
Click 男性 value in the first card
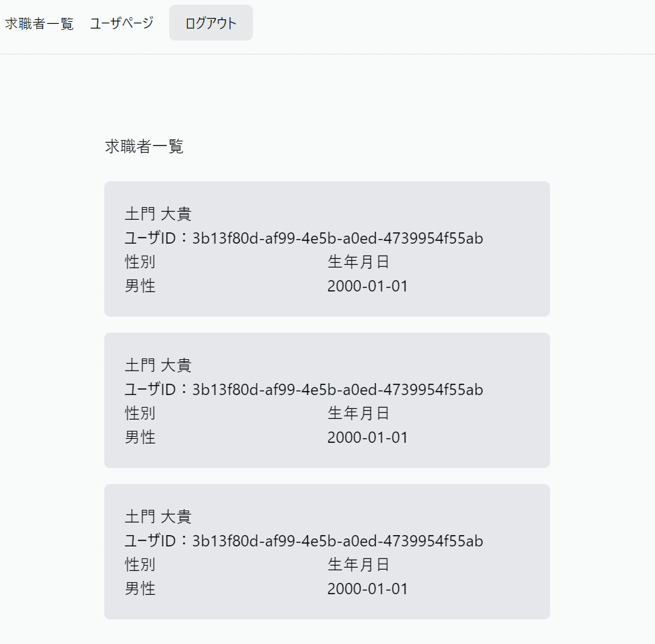[140, 286]
